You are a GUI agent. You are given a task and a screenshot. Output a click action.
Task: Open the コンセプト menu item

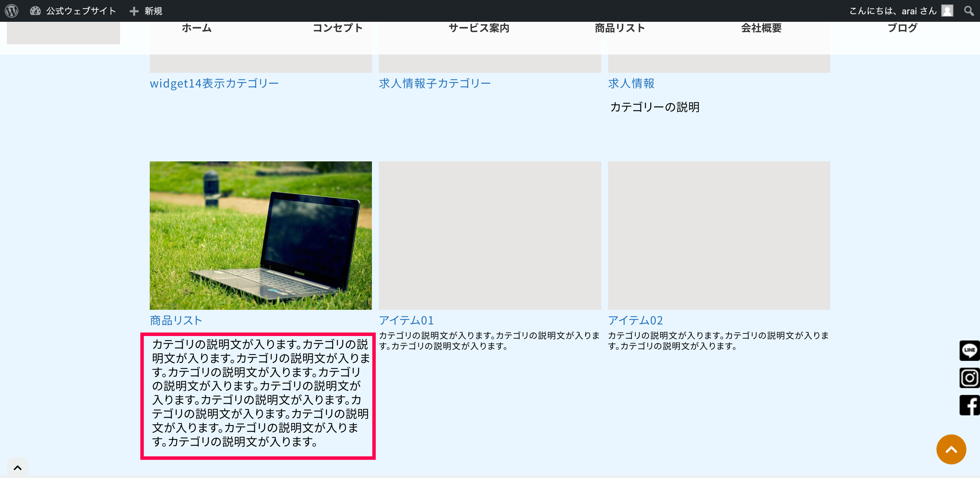click(338, 28)
